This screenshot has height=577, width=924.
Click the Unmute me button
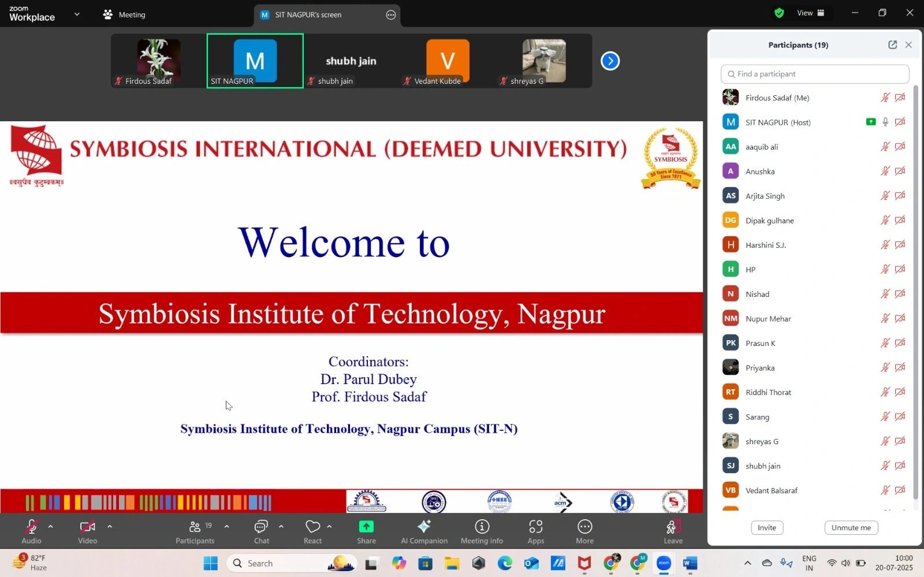851,527
